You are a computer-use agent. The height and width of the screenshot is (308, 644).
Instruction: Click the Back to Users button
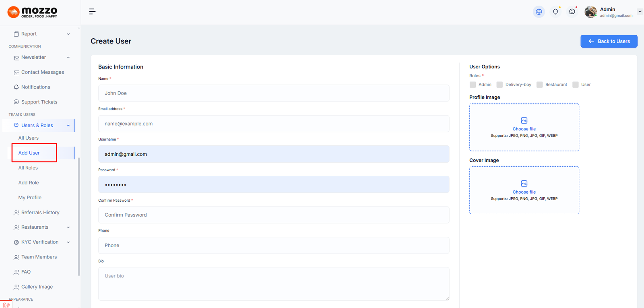point(609,41)
